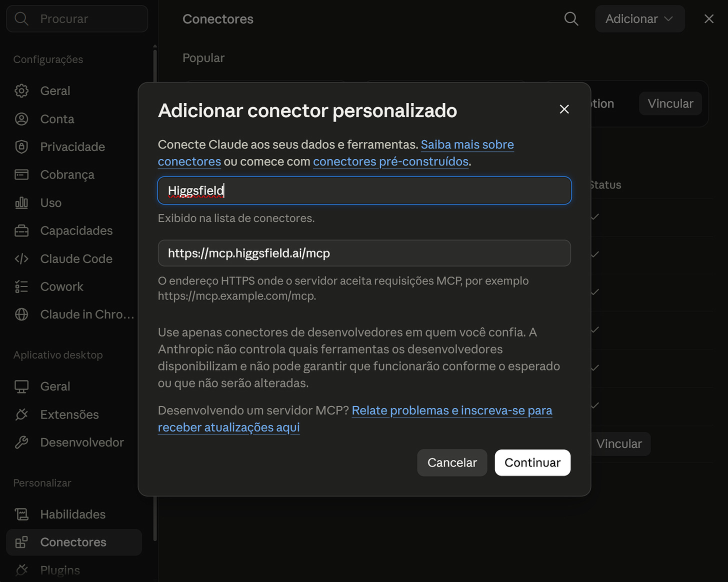The image size is (728, 582).
Task: Click the search magnifier in Conectores header
Action: tap(571, 19)
